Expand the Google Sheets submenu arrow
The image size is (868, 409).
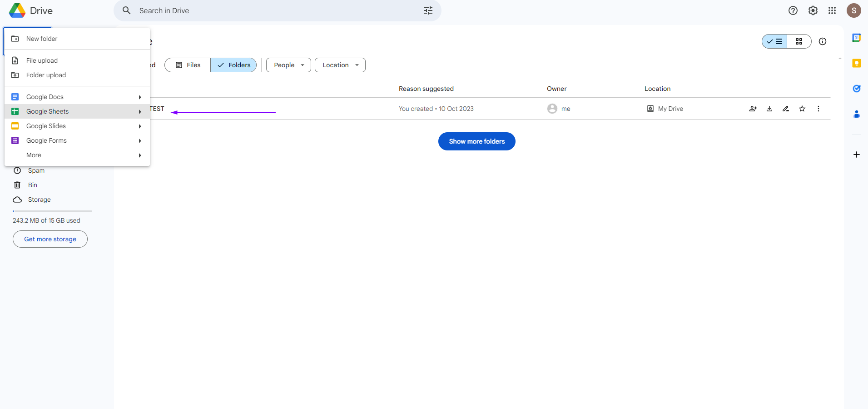[140, 111]
